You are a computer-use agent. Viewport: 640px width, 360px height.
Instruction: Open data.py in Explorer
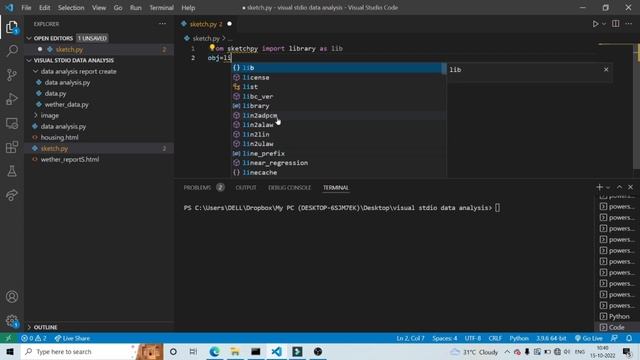coord(56,93)
